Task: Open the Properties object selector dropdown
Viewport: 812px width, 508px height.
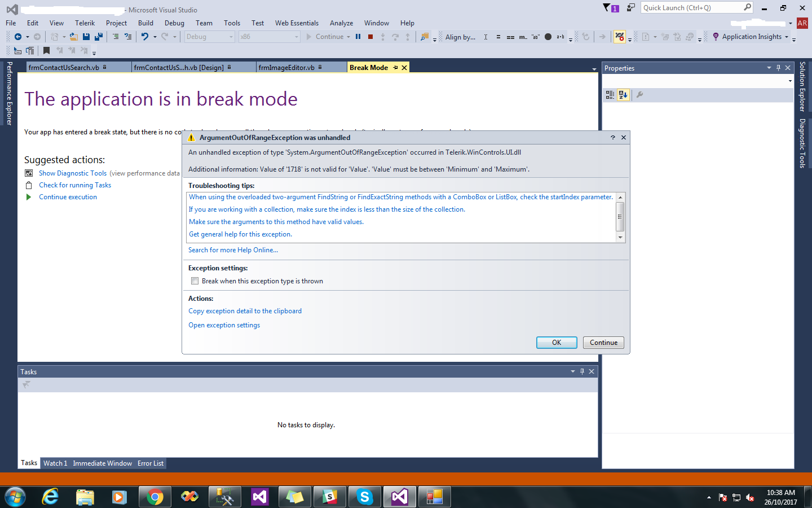Action: (x=790, y=81)
